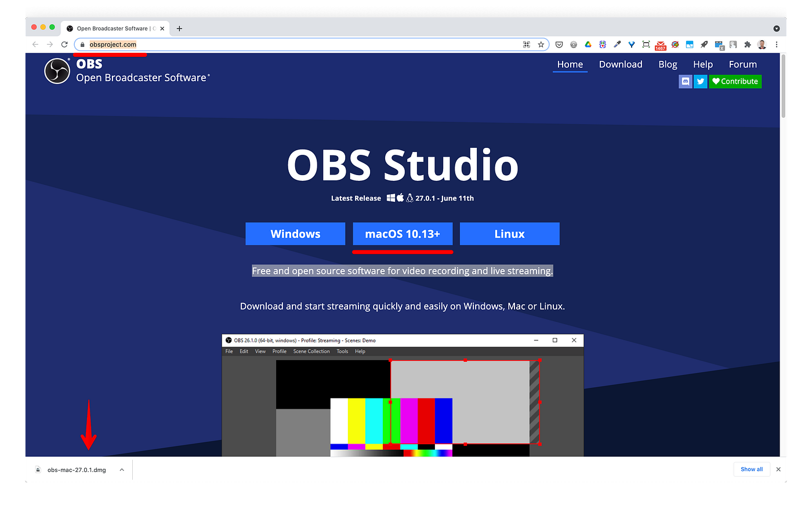Open the Forum nav item

click(743, 64)
